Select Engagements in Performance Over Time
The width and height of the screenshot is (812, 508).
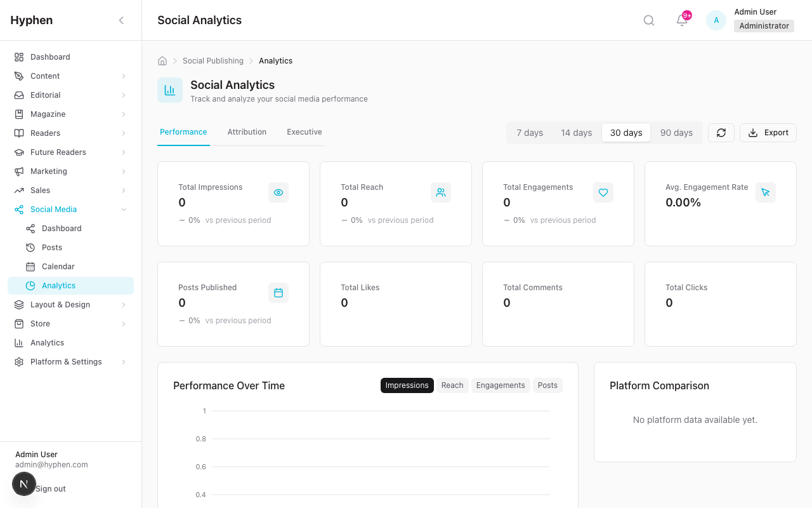500,385
